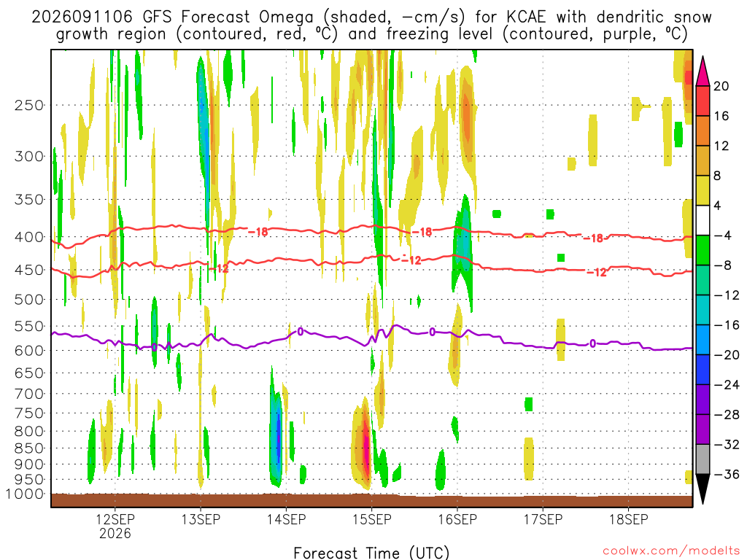Click the purple swatch above -32 in legend
The image size is (747, 560).
coord(703,429)
